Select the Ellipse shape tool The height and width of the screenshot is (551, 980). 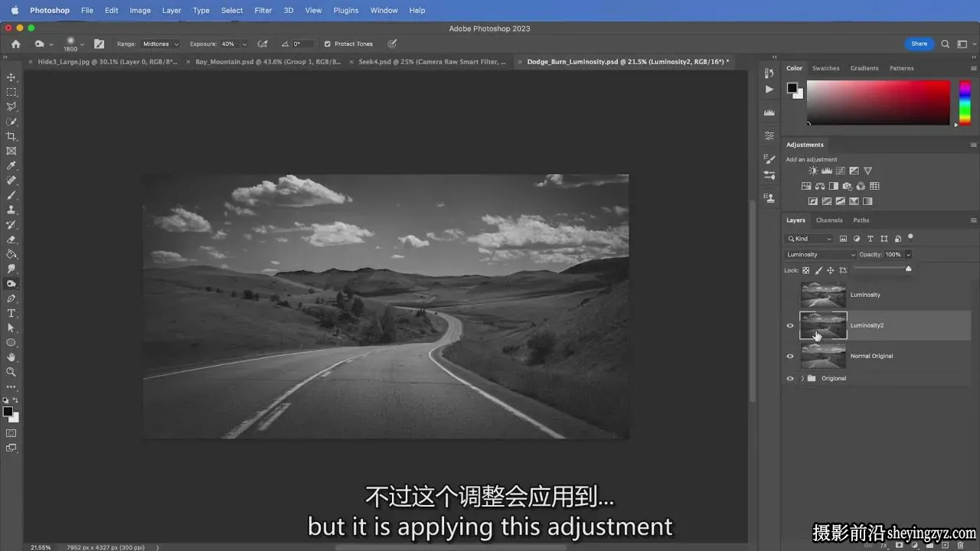(11, 342)
